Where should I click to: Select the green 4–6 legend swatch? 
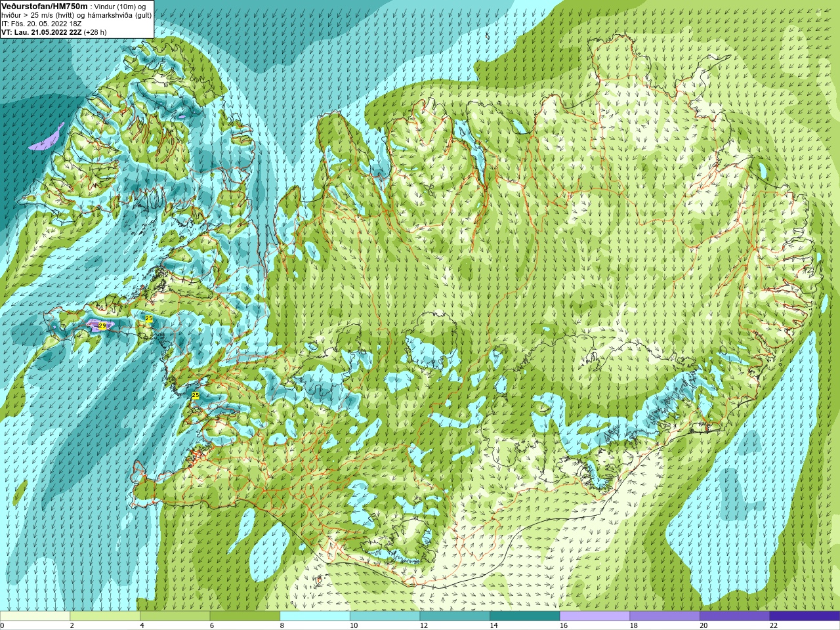pos(175,616)
